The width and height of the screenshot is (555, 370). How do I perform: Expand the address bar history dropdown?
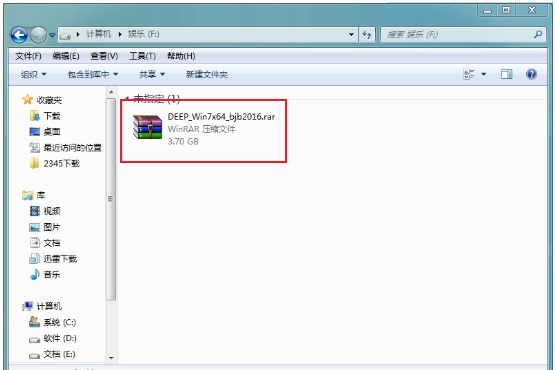pos(351,34)
